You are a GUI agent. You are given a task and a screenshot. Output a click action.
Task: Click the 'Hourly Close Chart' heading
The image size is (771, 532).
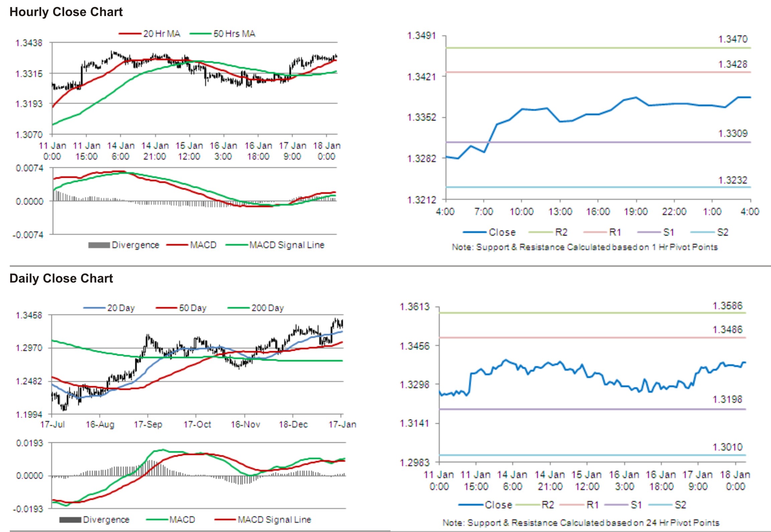[66, 12]
